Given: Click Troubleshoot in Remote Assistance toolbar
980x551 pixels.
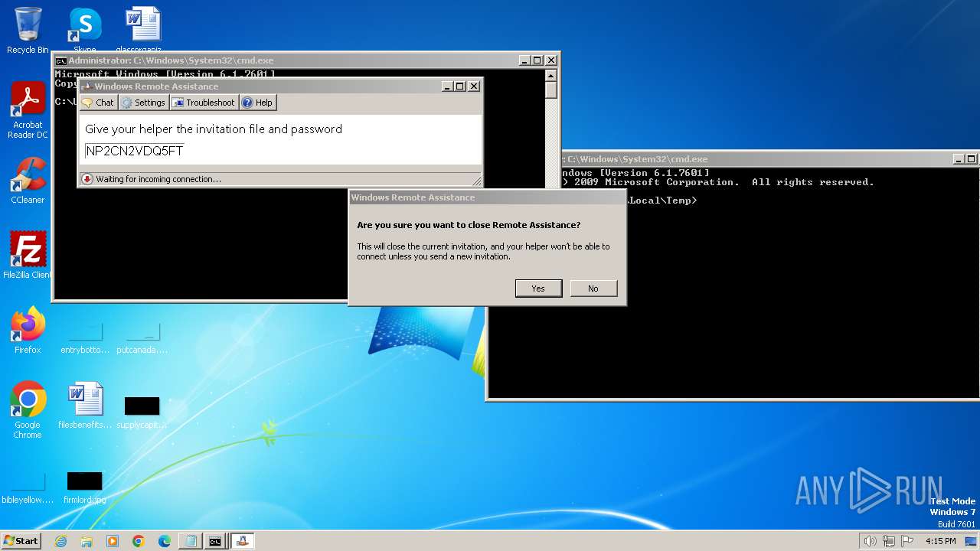Looking at the screenshot, I should (204, 103).
